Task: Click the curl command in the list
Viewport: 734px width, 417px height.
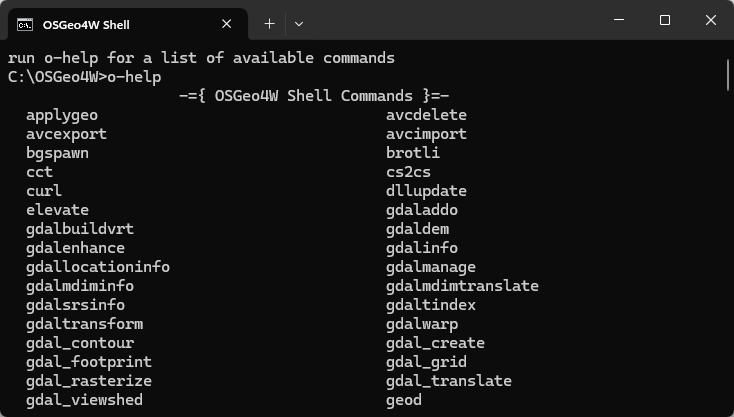Action: coord(44,191)
